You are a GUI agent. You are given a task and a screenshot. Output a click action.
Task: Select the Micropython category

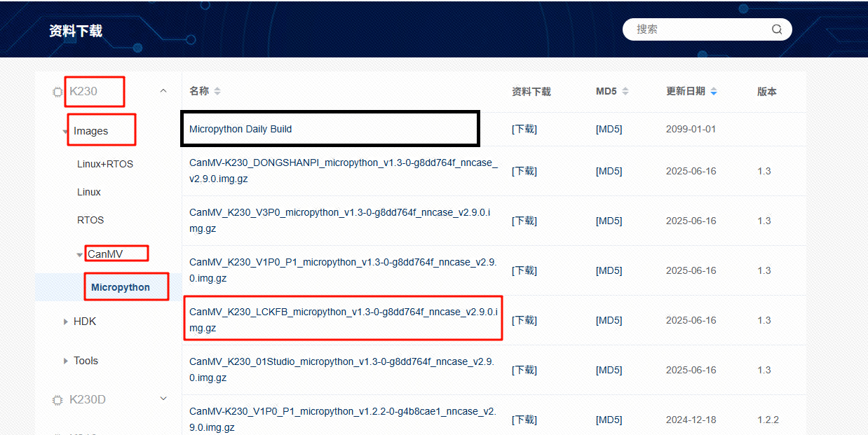tap(121, 287)
